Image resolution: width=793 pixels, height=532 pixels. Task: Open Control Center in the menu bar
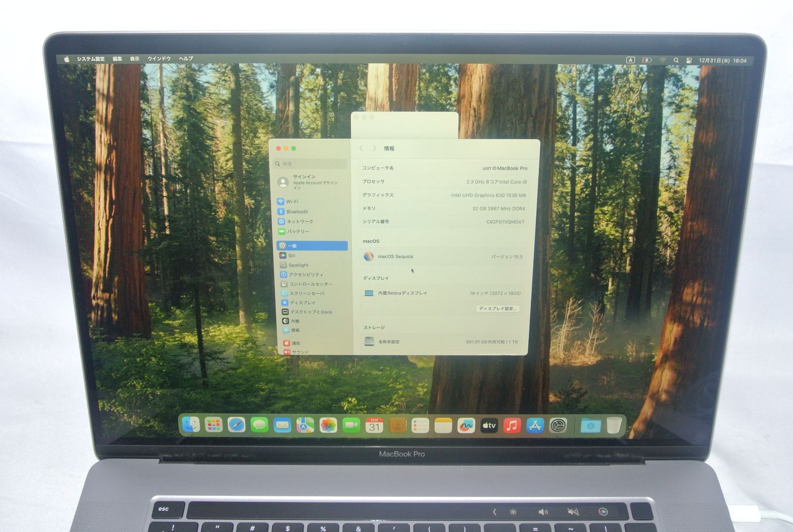click(689, 60)
